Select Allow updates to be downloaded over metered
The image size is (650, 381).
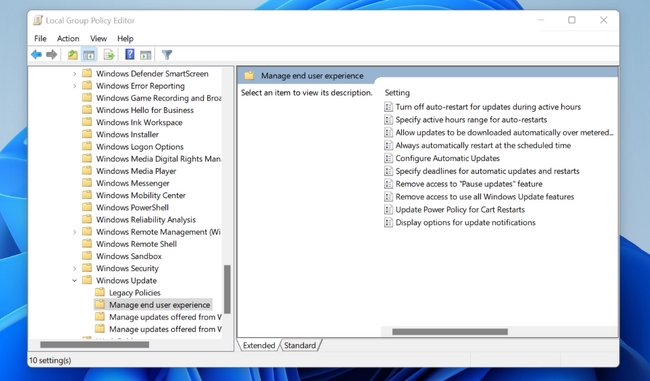[x=504, y=132]
